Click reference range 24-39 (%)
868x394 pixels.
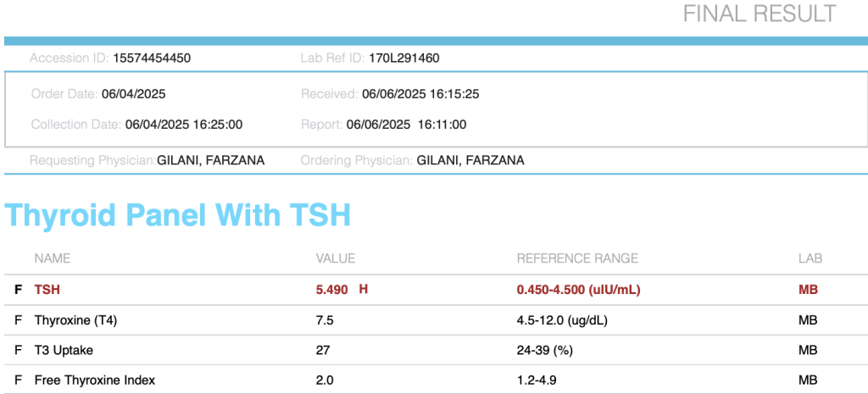click(544, 350)
